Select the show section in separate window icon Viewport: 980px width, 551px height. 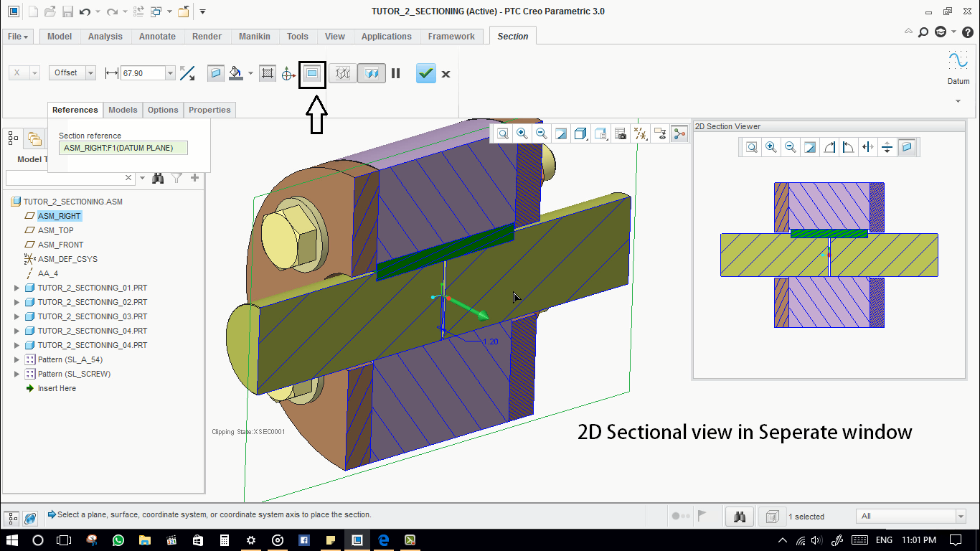coord(312,73)
